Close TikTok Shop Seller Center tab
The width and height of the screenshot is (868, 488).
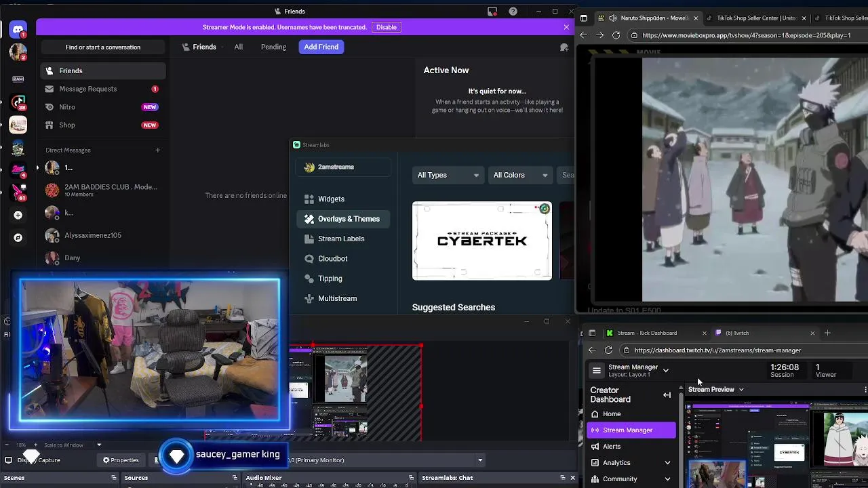(804, 18)
